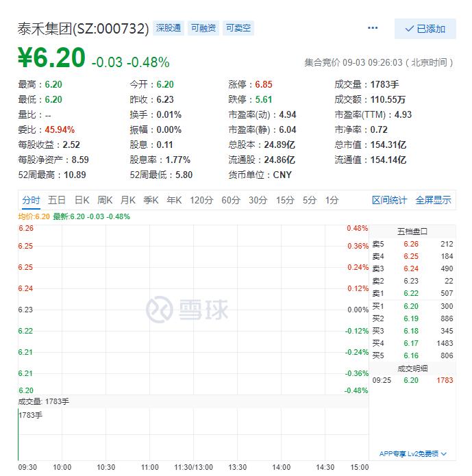Click the 市盈率(TTM) value 4.93
Screen dimensions: 472x476
[x=403, y=115]
